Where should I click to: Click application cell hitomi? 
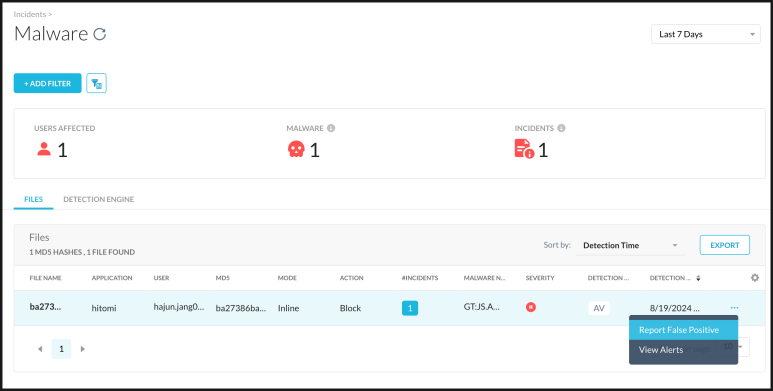pos(104,308)
